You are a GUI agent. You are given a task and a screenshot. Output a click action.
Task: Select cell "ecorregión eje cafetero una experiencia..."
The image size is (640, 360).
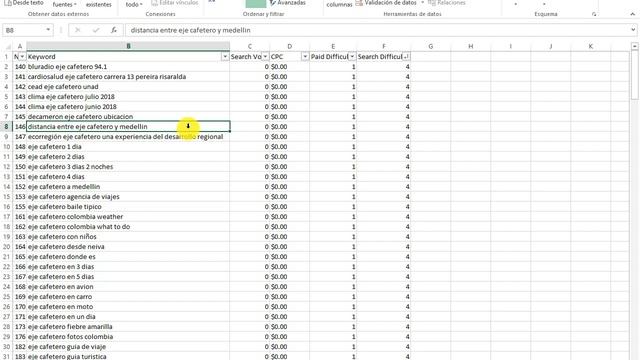coord(128,137)
